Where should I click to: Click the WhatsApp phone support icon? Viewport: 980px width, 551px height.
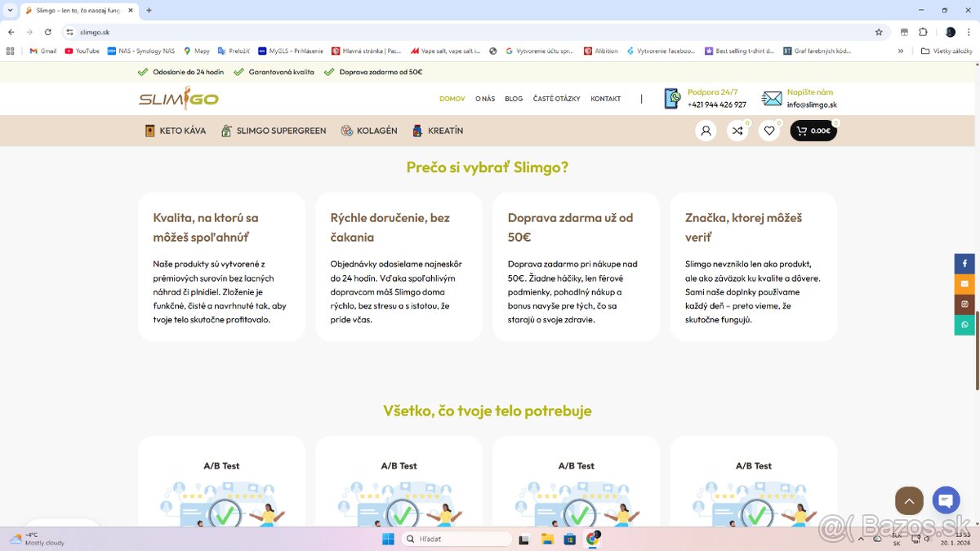pyautogui.click(x=672, y=99)
